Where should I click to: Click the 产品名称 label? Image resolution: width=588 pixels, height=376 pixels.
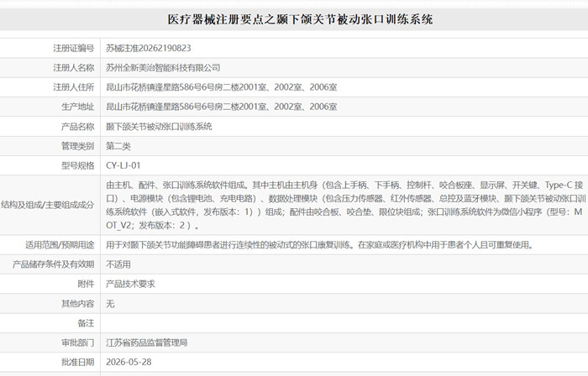point(77,127)
